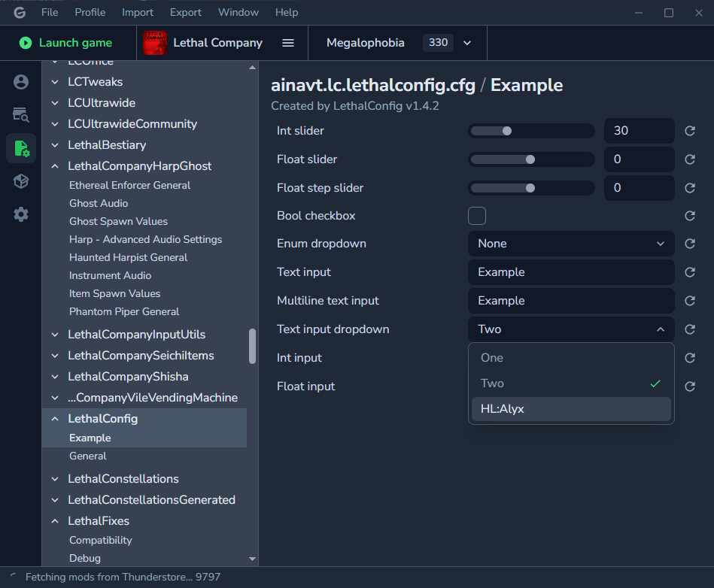Open the hamburger menu next to Lethal Company
This screenshot has width=714, height=588.
point(288,43)
